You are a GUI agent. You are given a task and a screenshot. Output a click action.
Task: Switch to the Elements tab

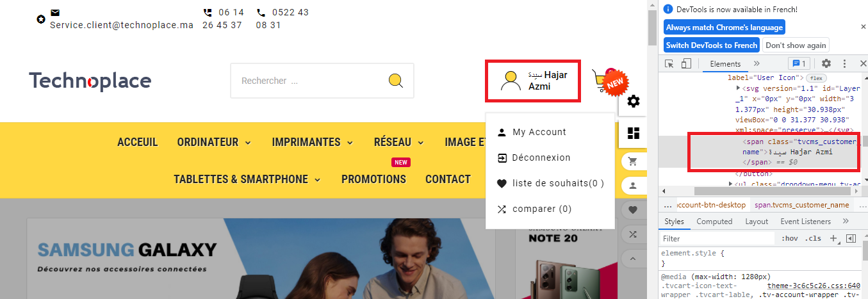pyautogui.click(x=725, y=63)
